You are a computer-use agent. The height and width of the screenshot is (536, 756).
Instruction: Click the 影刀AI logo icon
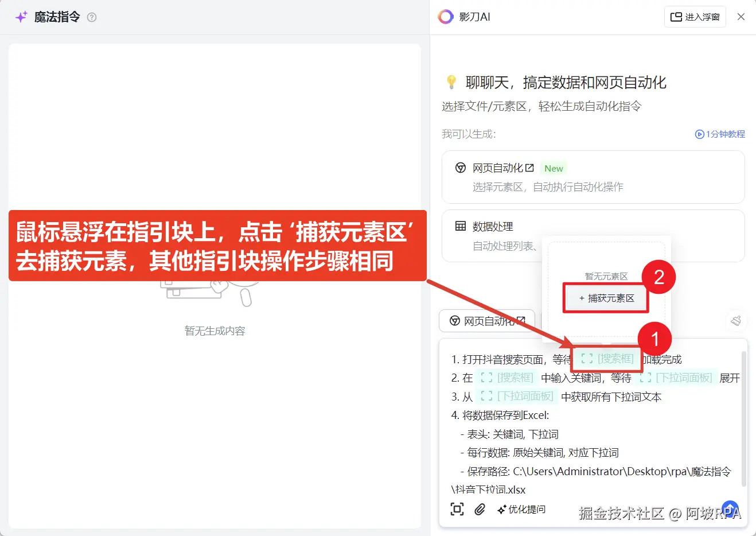[x=446, y=17]
